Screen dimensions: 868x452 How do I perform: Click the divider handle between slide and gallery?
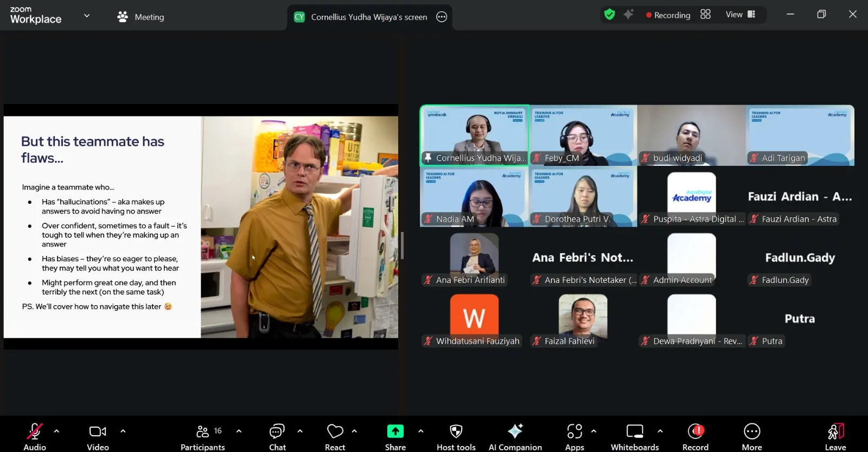[402, 246]
